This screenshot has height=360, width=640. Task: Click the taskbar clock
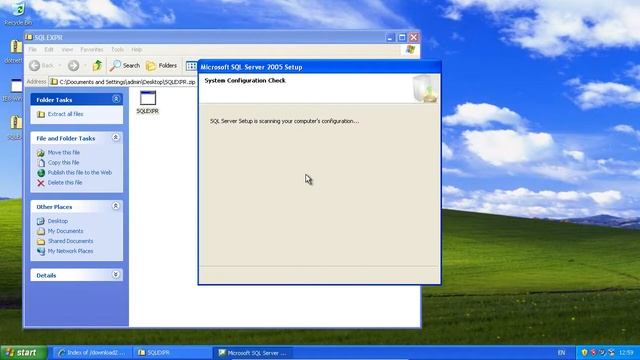pyautogui.click(x=626, y=353)
